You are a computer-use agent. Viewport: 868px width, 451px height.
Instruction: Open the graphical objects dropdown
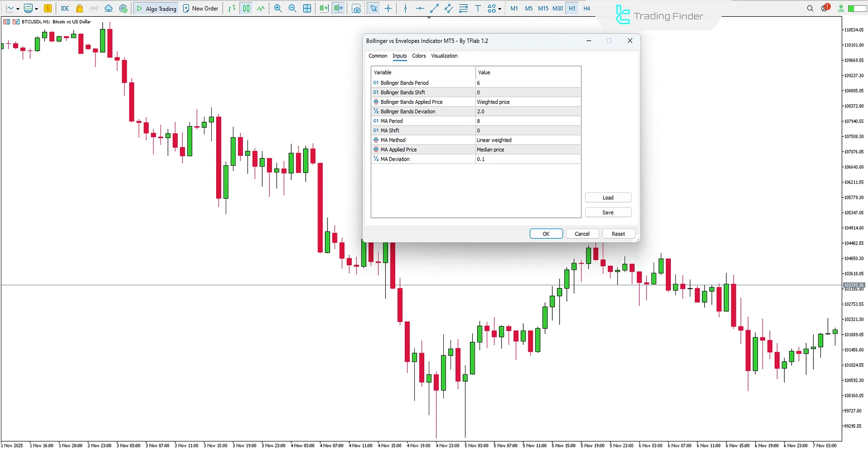pyautogui.click(x=499, y=8)
